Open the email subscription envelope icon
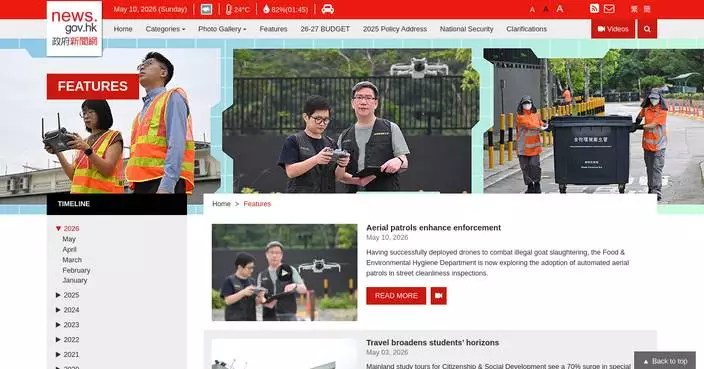The image size is (704, 369). (609, 9)
